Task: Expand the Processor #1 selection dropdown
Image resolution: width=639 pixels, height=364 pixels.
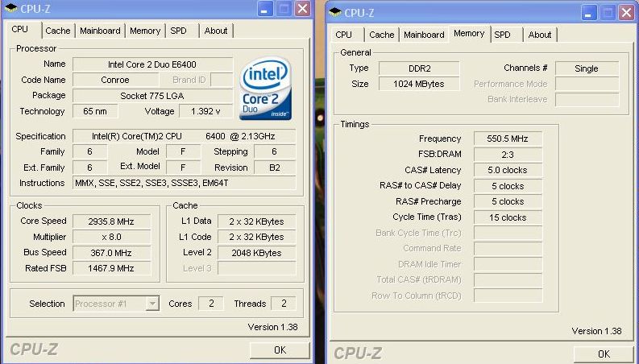Action: tap(152, 304)
